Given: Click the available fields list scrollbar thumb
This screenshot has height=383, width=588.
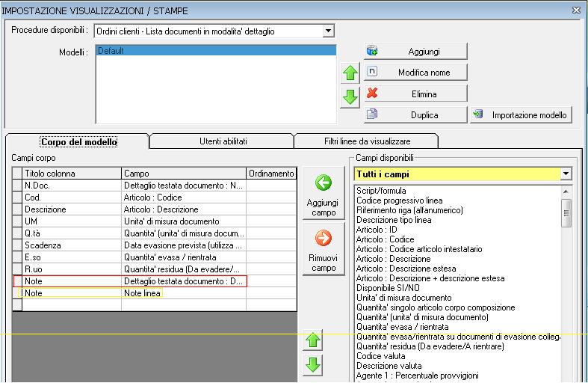Looking at the screenshot, I should (566, 213).
